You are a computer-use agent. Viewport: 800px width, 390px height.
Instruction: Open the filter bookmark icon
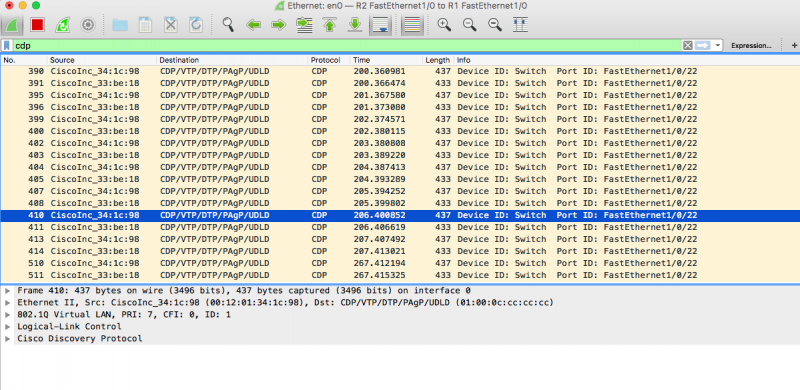pos(7,45)
